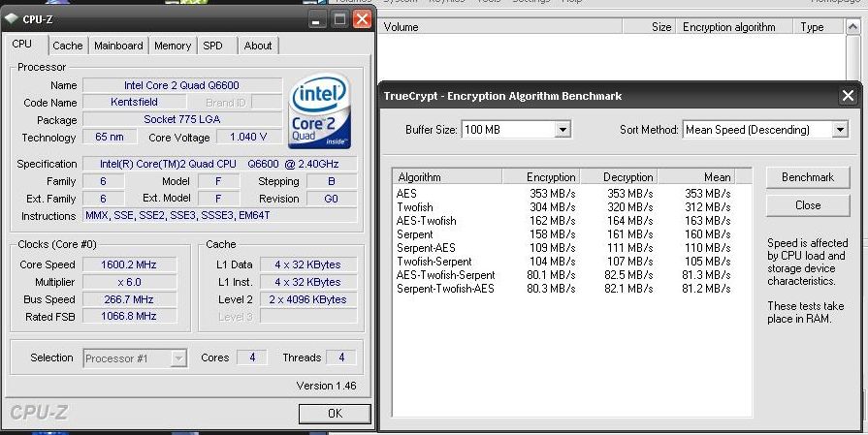Viewport: 868px width, 435px height.
Task: Click the Stepping value B
Action: (x=331, y=181)
